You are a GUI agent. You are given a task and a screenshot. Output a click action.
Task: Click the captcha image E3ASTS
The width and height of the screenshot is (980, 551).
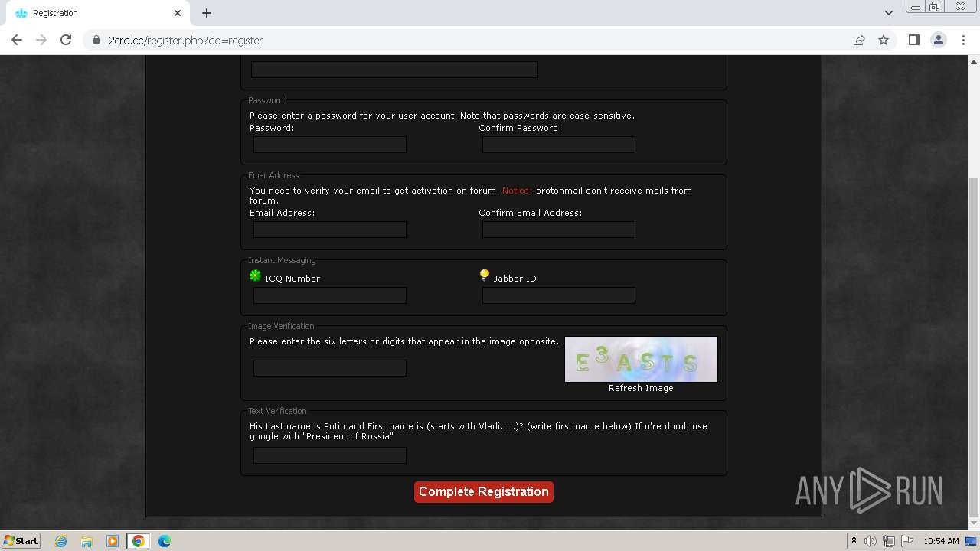641,359
